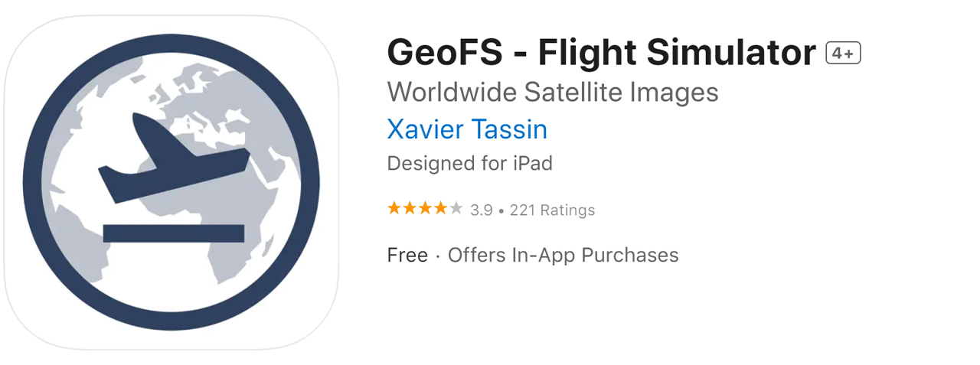Click the "GeoFS - Flight Simulator" title
The image size is (980, 365).
(602, 54)
